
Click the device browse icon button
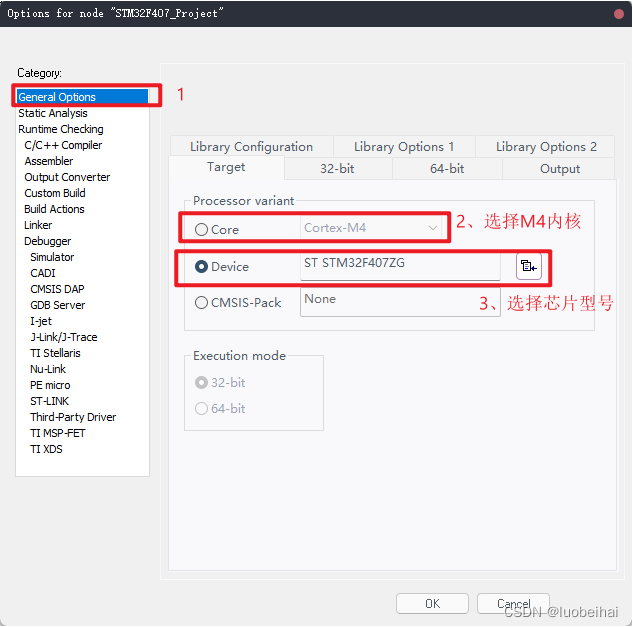[528, 267]
